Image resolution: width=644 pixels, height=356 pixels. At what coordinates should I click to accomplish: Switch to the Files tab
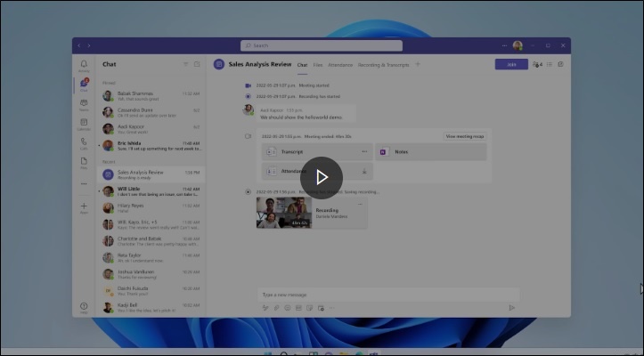(x=318, y=65)
